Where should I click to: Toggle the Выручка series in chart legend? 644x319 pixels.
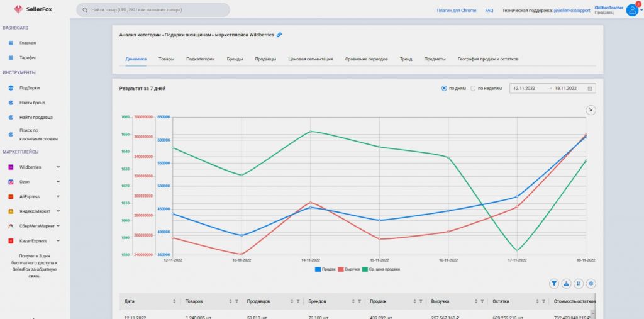pos(348,269)
